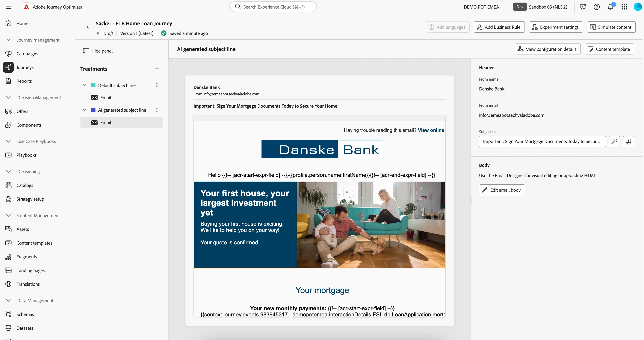Open Campaigns in sidebar
This screenshot has width=644, height=340.
click(x=27, y=53)
